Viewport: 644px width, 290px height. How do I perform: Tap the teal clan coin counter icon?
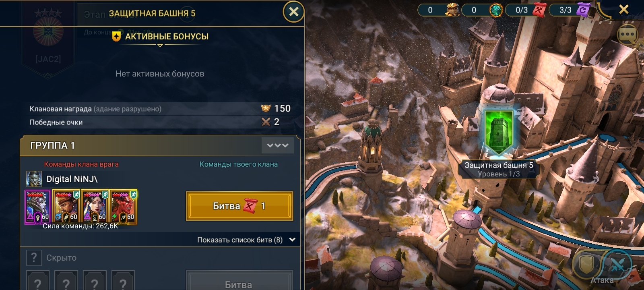pyautogui.click(x=495, y=10)
